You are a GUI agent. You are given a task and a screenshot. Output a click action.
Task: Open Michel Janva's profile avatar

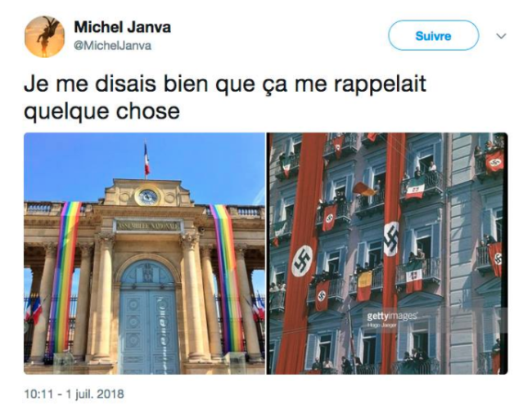(44, 36)
